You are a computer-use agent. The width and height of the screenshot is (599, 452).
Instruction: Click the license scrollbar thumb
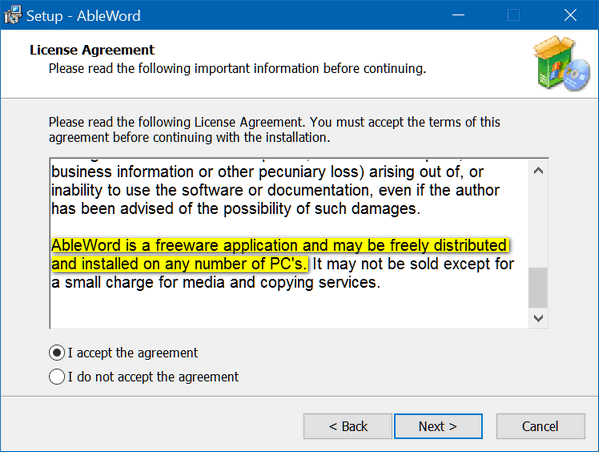tap(538, 287)
